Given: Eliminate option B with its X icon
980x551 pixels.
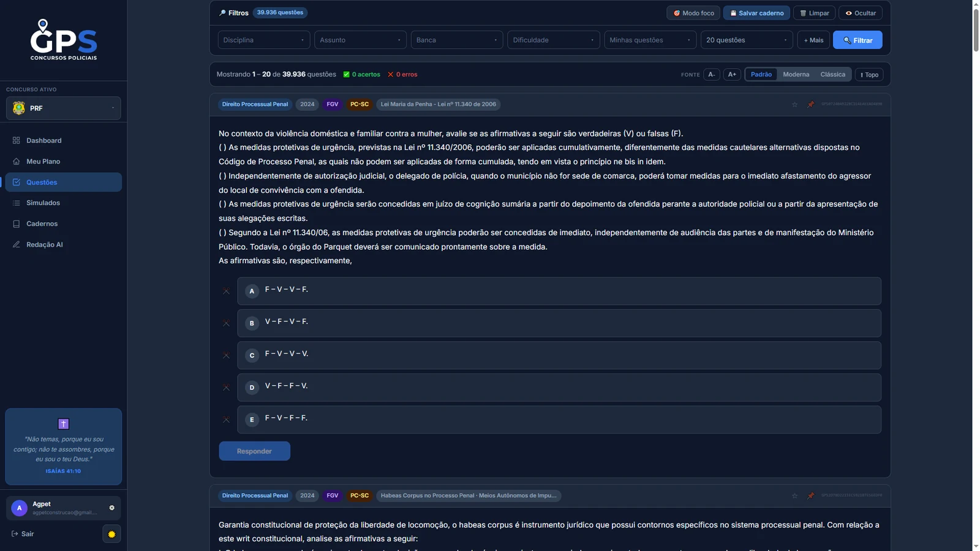Looking at the screenshot, I should [x=226, y=323].
